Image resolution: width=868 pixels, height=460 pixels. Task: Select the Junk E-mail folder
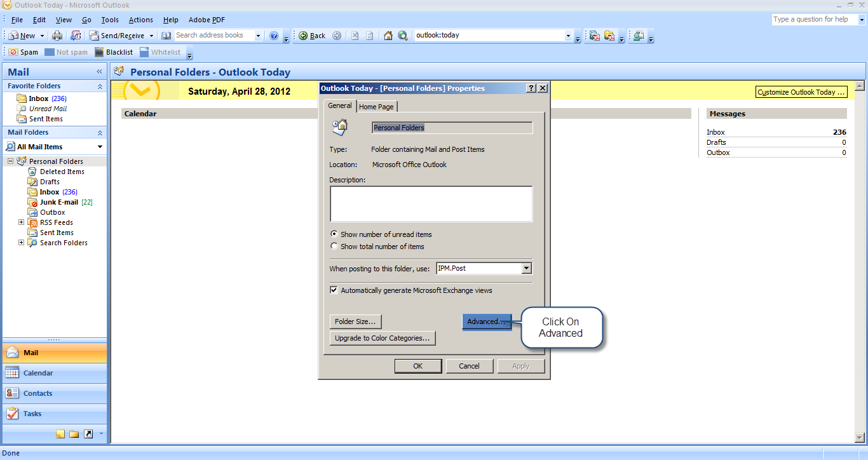click(59, 202)
